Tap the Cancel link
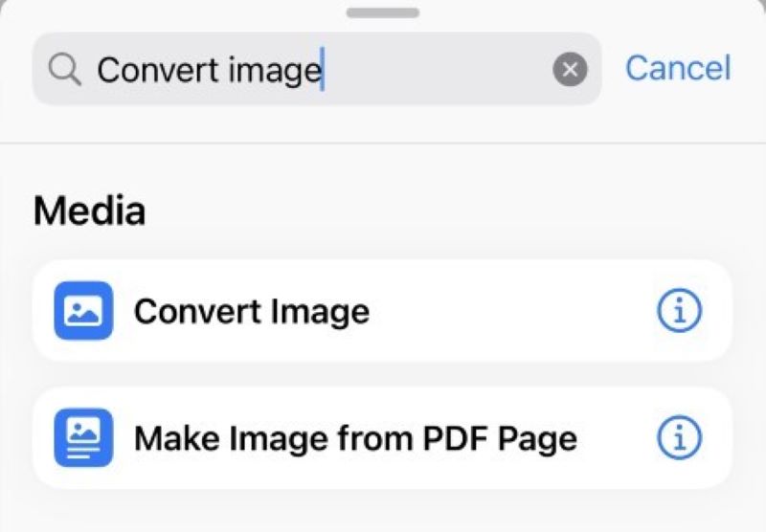Image resolution: width=766 pixels, height=532 pixels. tap(678, 68)
